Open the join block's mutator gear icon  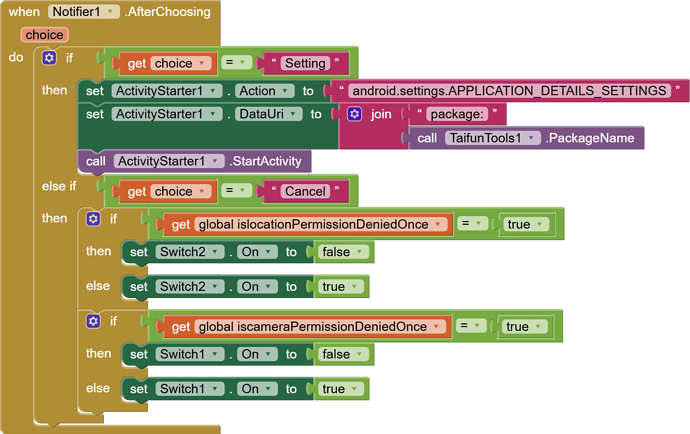click(354, 114)
